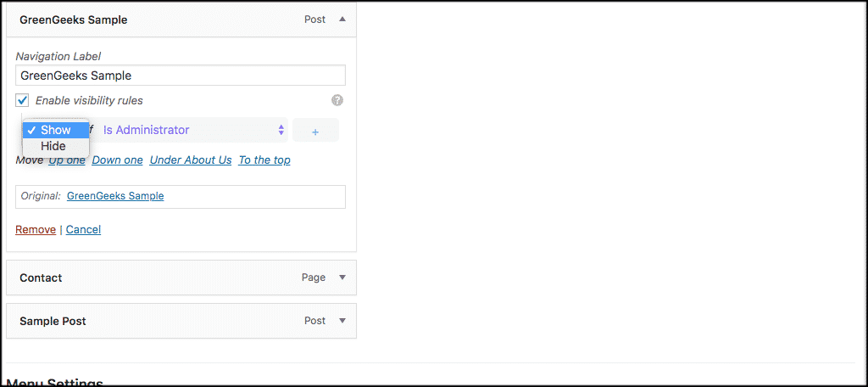Viewport: 868px width, 387px height.
Task: Uncheck Enable visibility rules checkbox
Action: [x=23, y=100]
